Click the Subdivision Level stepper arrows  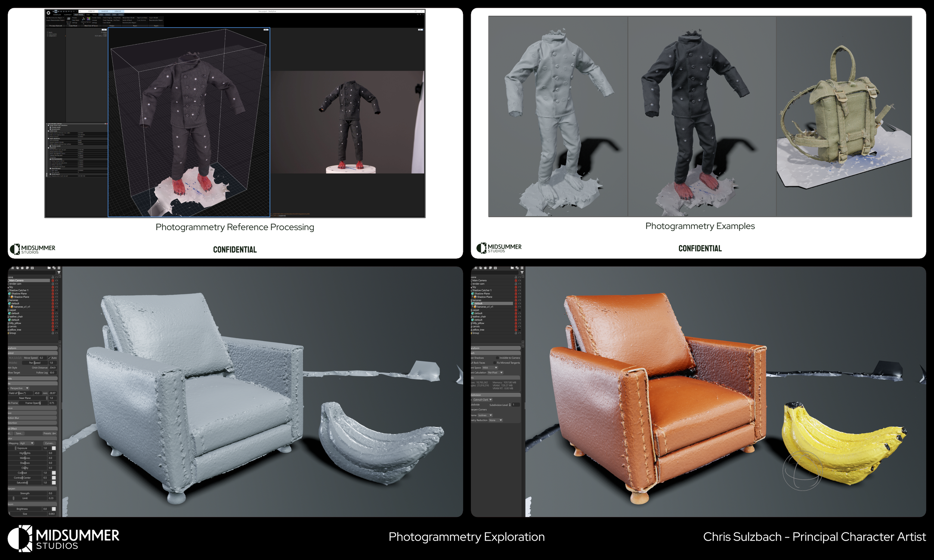pos(510,405)
